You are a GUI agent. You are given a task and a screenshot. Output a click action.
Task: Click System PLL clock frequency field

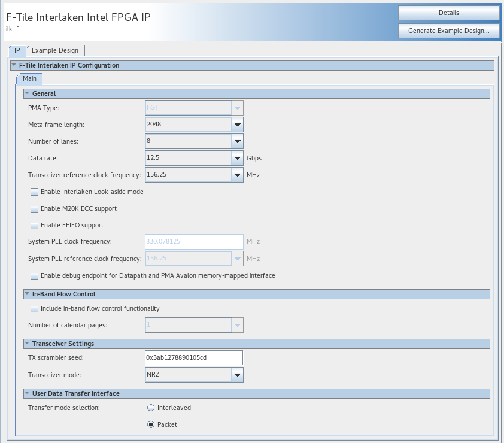194,242
